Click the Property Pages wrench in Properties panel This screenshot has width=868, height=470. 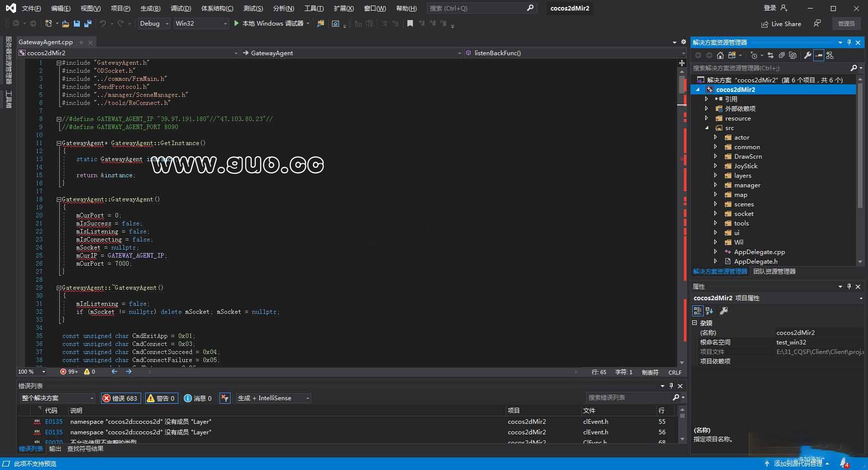coord(724,311)
